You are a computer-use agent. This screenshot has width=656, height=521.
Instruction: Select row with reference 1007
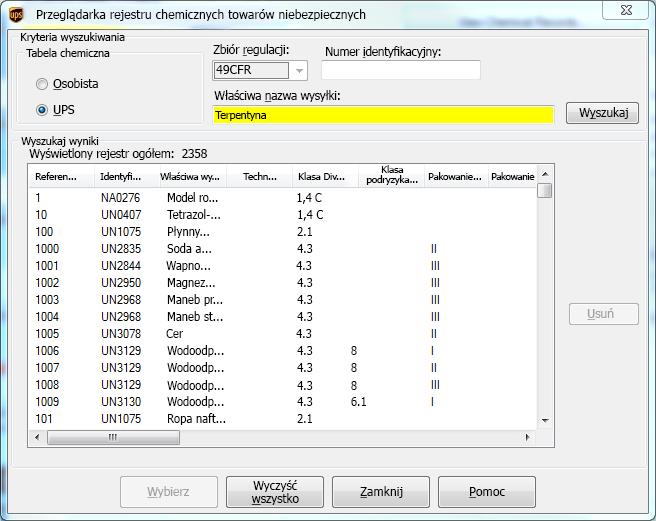(x=283, y=368)
